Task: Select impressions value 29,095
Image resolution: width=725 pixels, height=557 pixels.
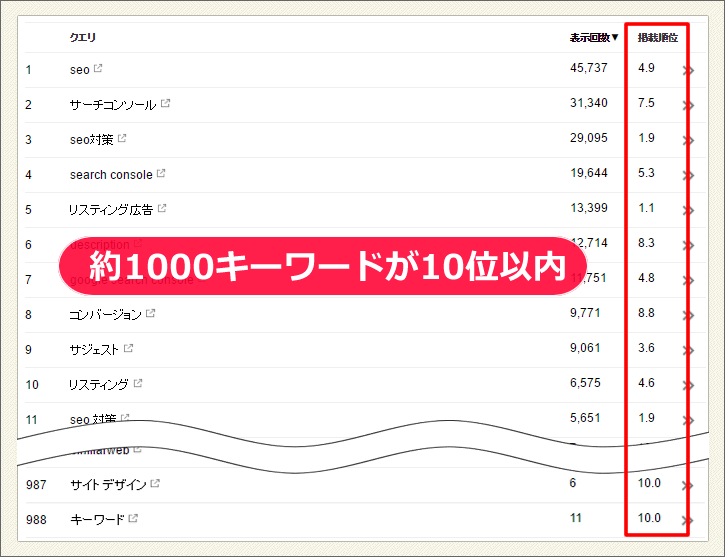Action: [x=589, y=138]
